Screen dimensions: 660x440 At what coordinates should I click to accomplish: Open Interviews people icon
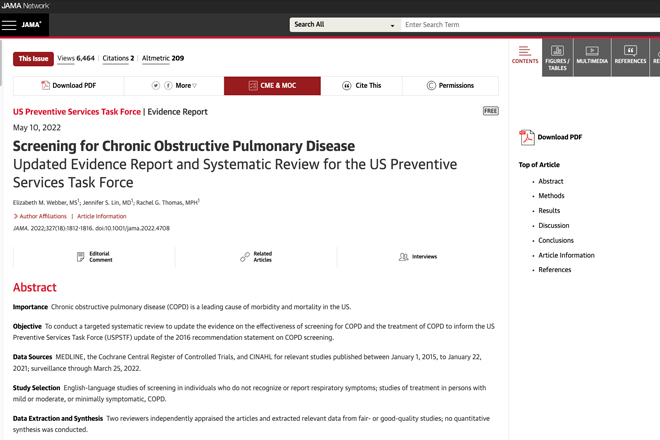[x=403, y=257]
